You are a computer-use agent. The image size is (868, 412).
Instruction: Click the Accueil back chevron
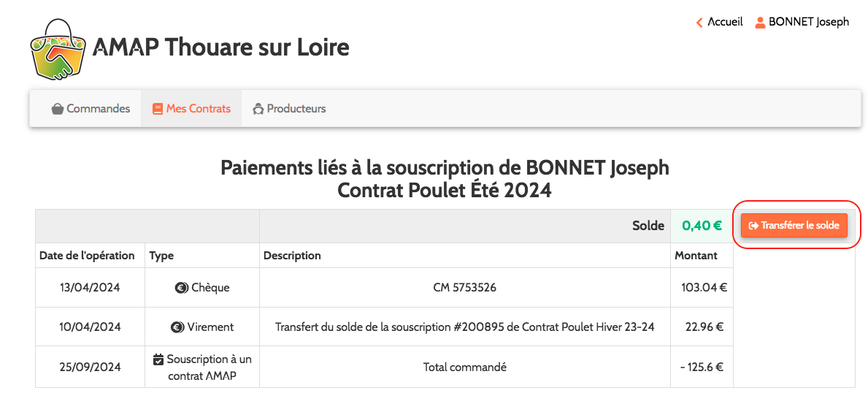tap(699, 22)
